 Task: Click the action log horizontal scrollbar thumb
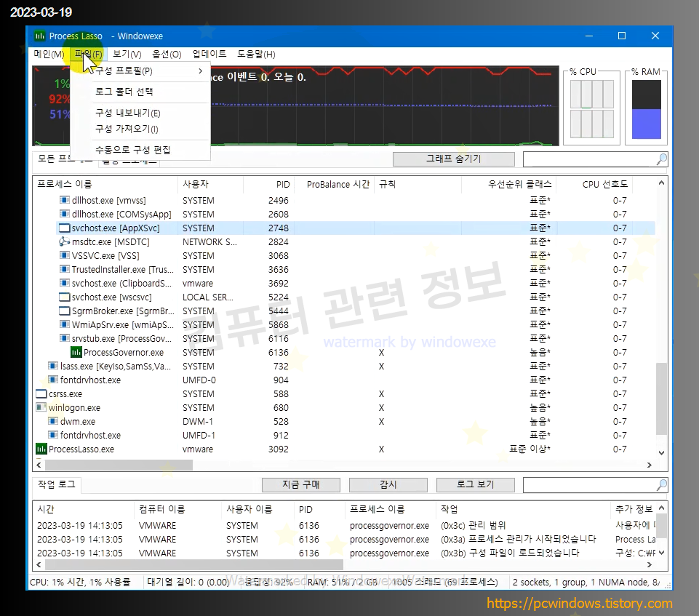(194, 565)
